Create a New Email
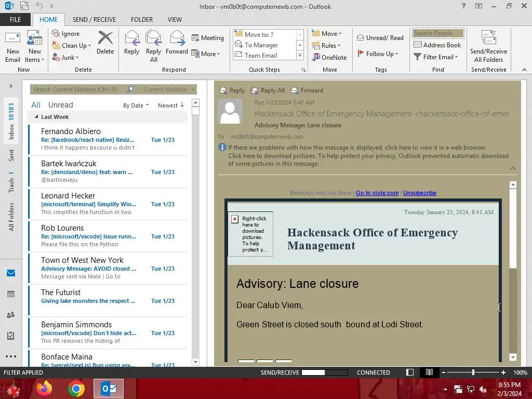This screenshot has width=532, height=399. pos(12,47)
